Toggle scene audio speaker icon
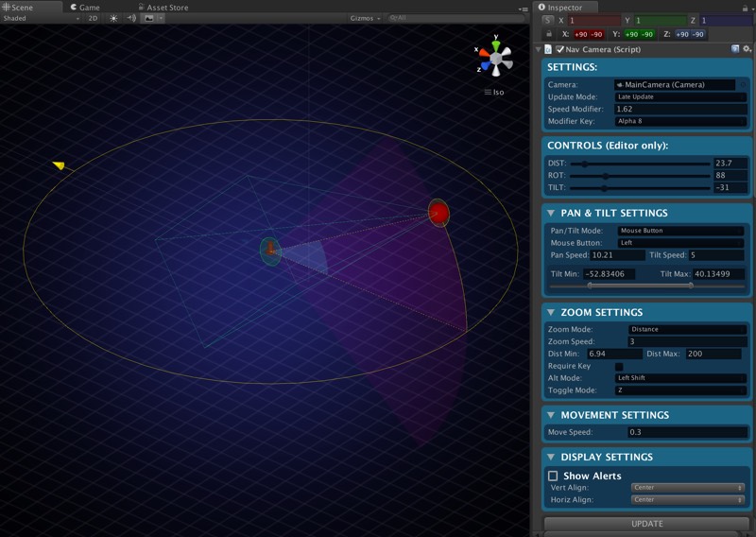Image resolution: width=756 pixels, height=537 pixels. coord(131,18)
